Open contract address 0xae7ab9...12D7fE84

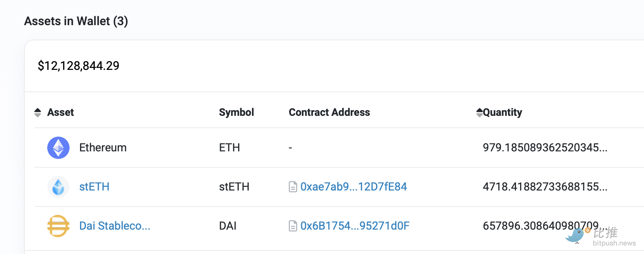coord(354,187)
